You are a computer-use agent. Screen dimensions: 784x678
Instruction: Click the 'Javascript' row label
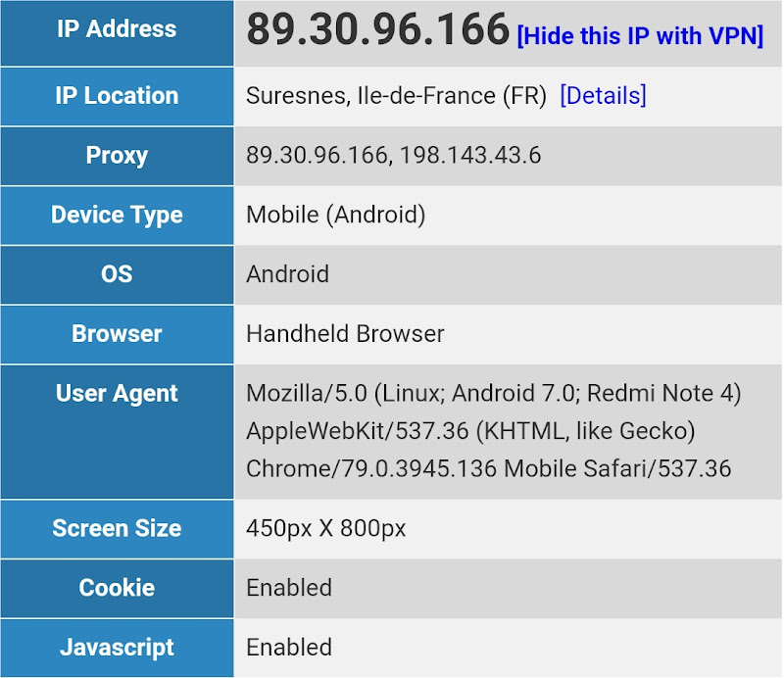coord(117,648)
